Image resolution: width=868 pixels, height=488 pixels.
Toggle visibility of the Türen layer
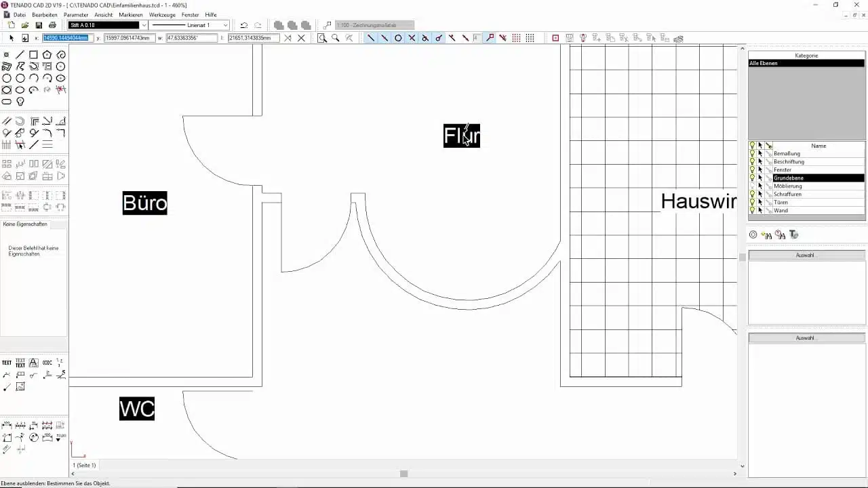(752, 203)
